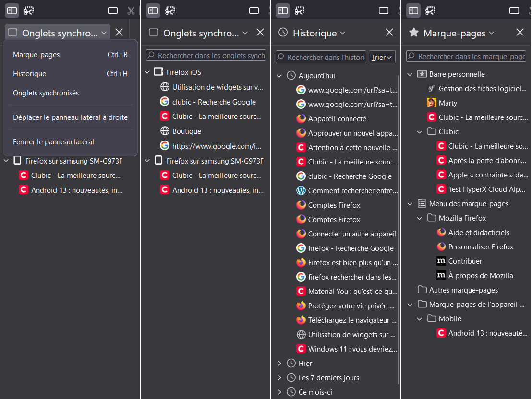Click the Google icon beside firefox - Recherche Google

301,248
